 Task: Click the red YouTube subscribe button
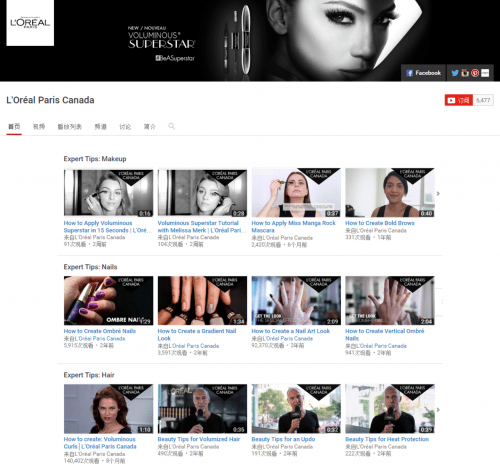(458, 100)
